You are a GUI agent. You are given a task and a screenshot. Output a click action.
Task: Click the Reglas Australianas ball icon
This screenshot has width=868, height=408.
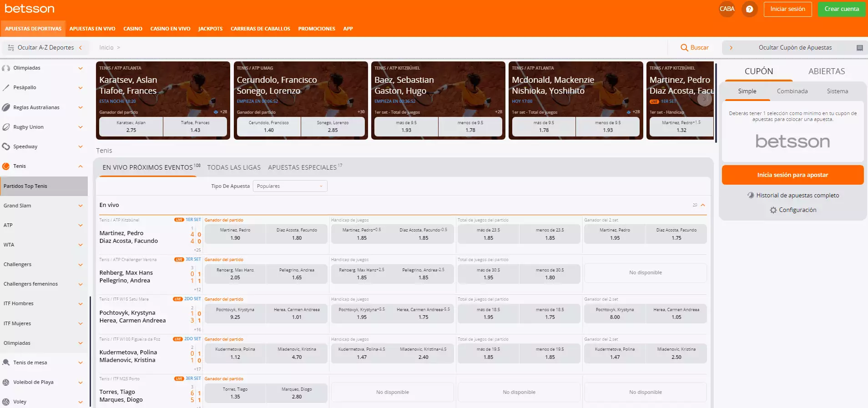tap(6, 107)
